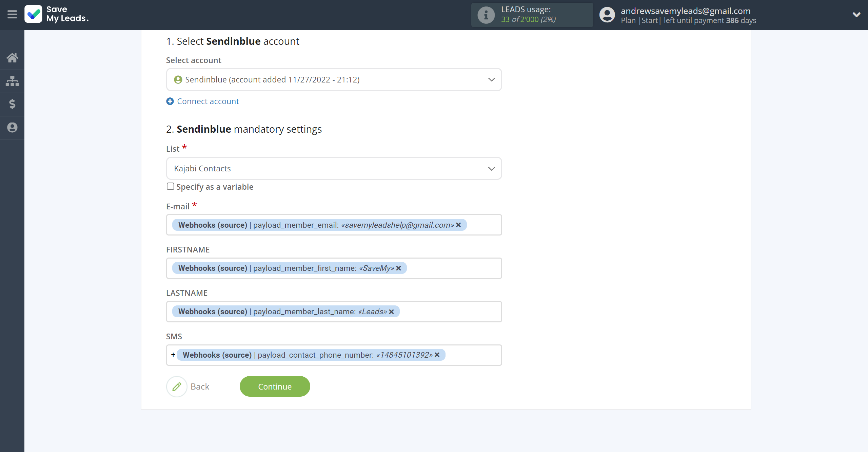
Task: Open the Kajabi Contacts list dropdown
Action: tap(334, 169)
